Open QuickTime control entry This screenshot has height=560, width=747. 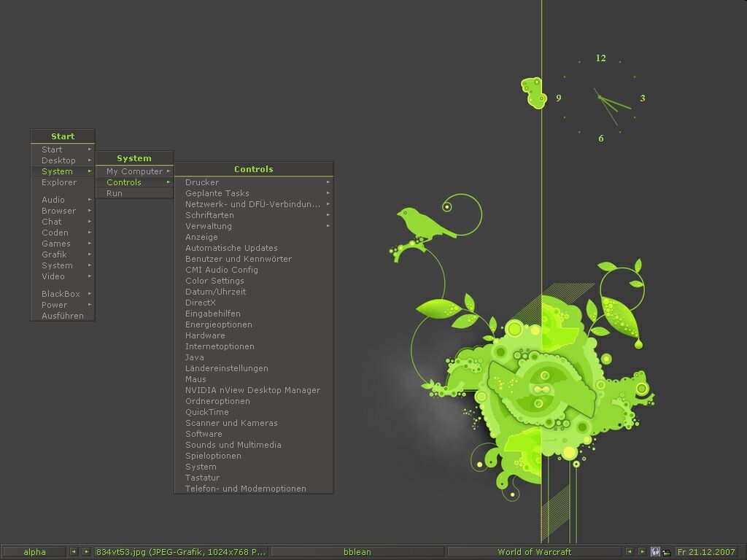[x=253, y=412]
